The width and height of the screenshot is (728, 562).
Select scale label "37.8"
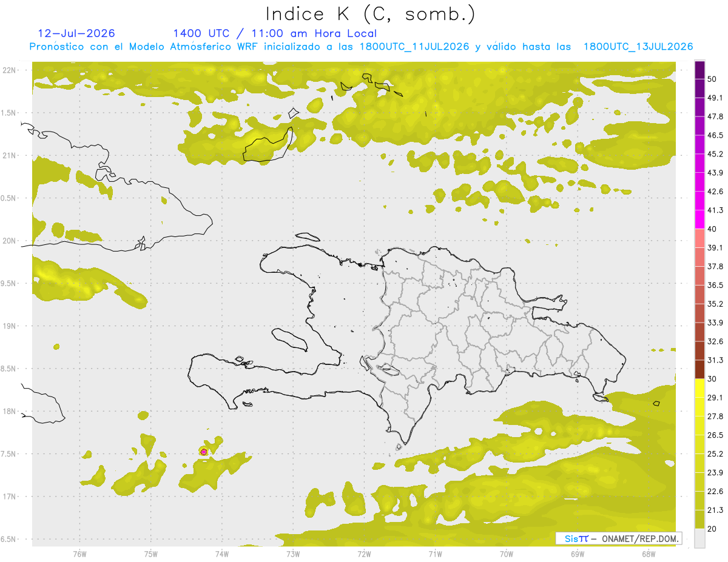(x=715, y=266)
